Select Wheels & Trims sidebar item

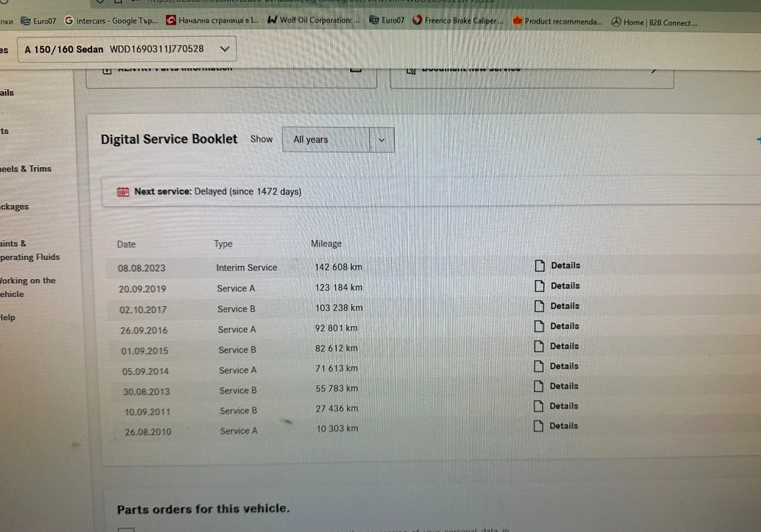tap(26, 169)
